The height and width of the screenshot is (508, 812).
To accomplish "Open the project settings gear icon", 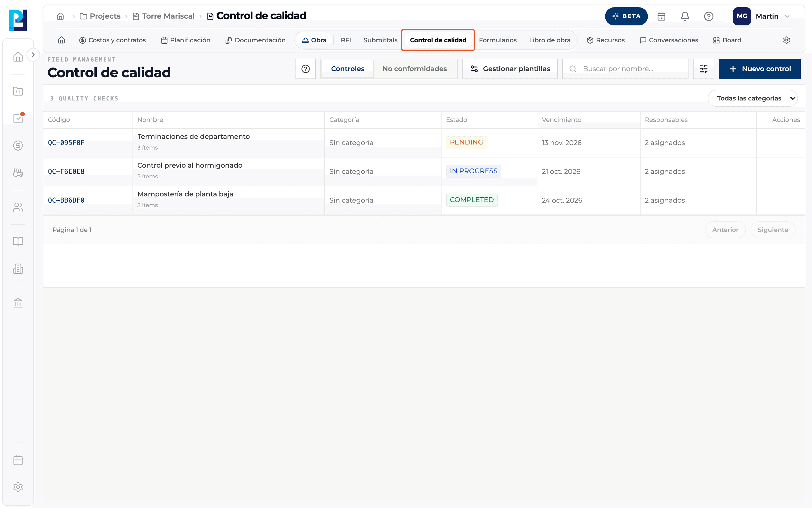I will [x=787, y=40].
